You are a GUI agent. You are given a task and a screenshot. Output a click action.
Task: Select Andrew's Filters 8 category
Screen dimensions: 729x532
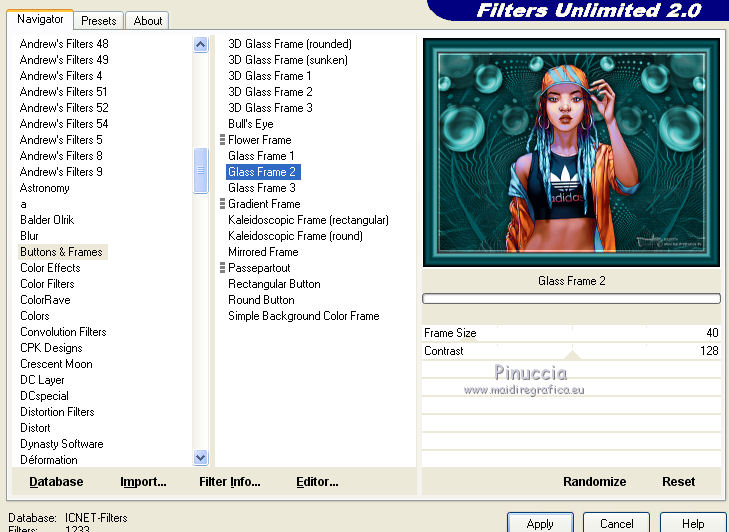coord(61,156)
